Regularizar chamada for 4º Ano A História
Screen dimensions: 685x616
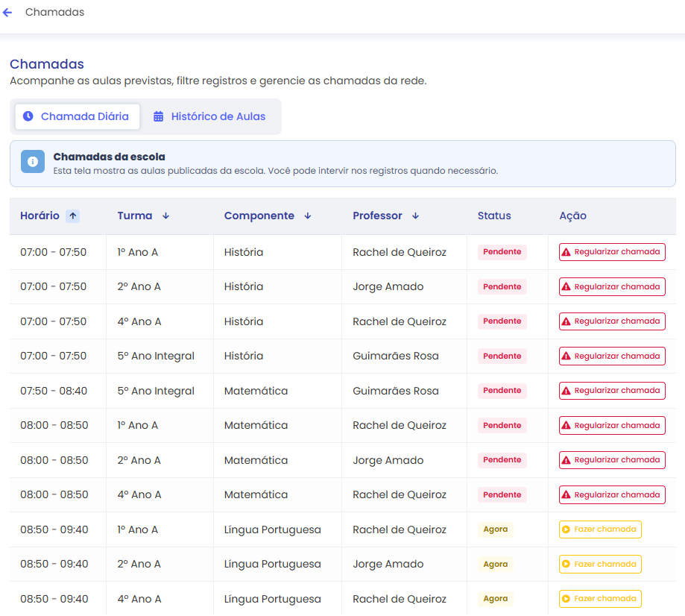[612, 321]
